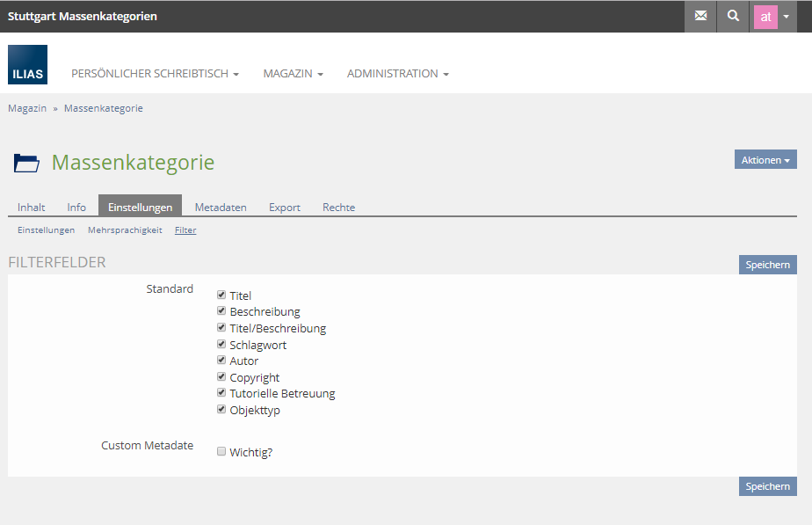
Task: Uncheck the Objekttyp checkbox
Action: 221,410
